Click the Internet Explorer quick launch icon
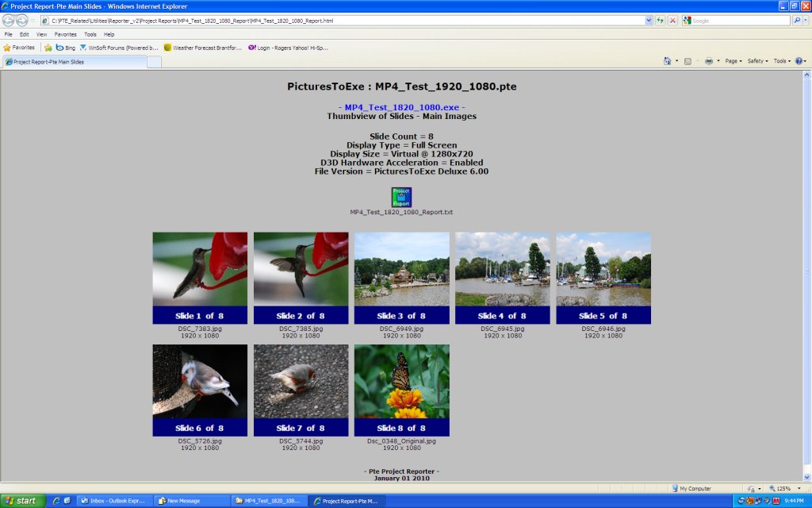 [x=56, y=501]
